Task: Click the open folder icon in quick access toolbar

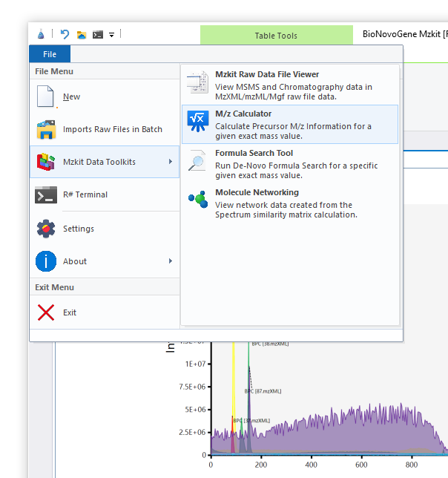Action: pos(82,35)
